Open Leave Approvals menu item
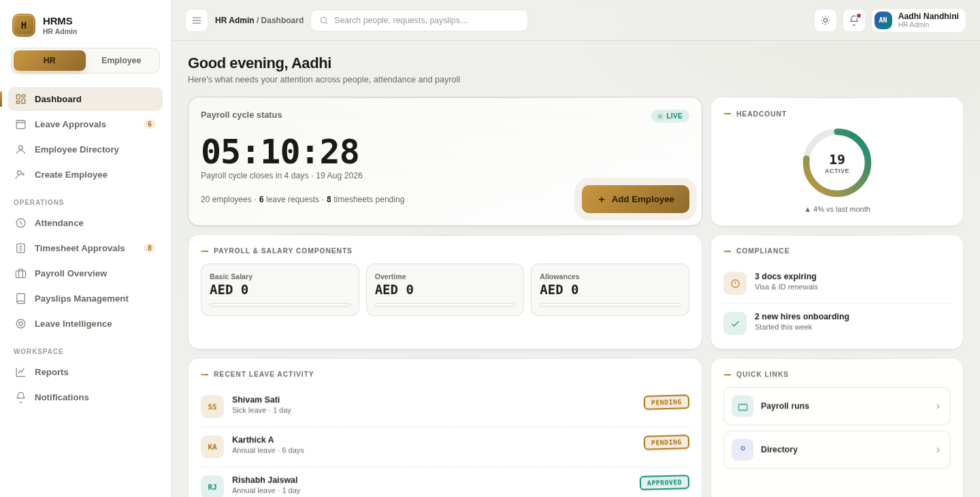Image resolution: width=980 pixels, height=497 pixels. point(85,124)
